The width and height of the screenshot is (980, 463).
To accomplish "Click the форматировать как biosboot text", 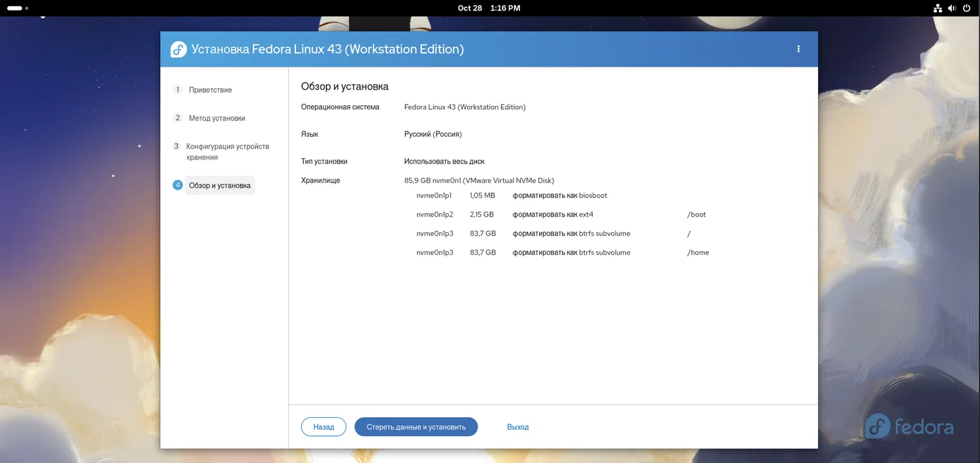I will click(x=560, y=196).
